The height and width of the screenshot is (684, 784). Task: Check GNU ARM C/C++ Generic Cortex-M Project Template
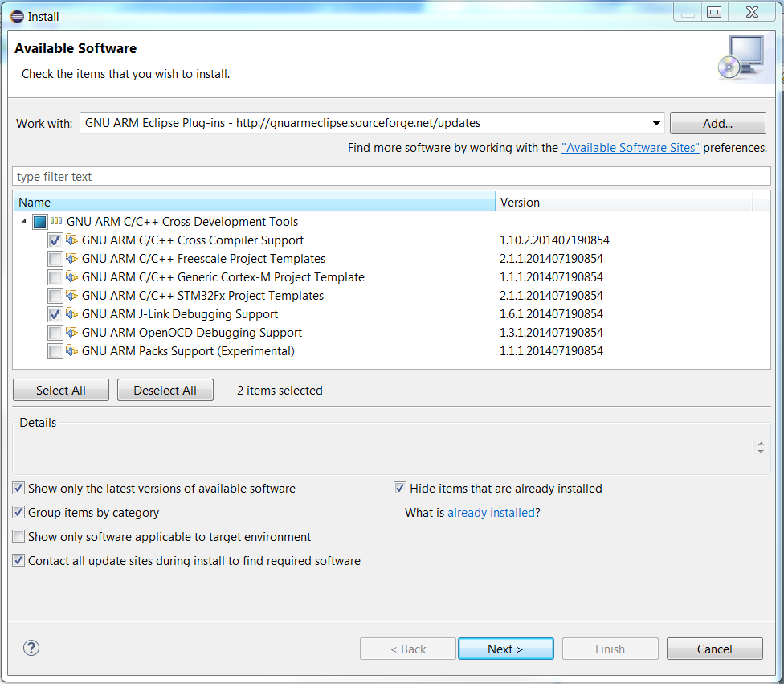55,278
